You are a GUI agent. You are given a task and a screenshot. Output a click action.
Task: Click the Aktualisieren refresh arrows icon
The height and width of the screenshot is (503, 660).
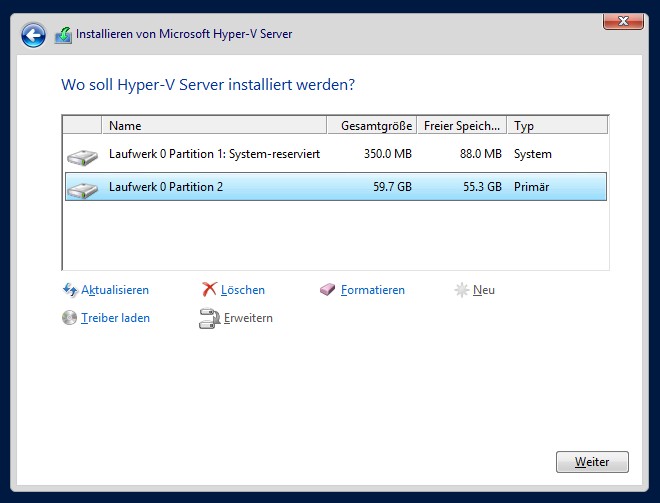click(70, 290)
